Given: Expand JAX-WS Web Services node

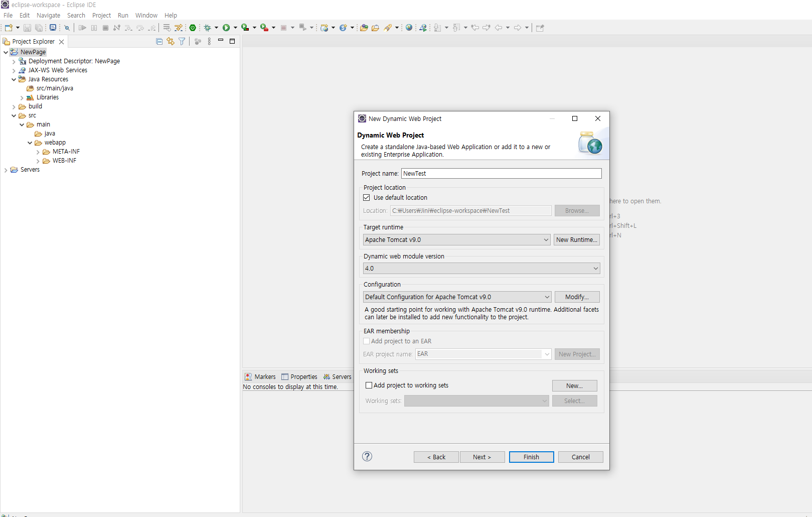Looking at the screenshot, I should click(14, 70).
